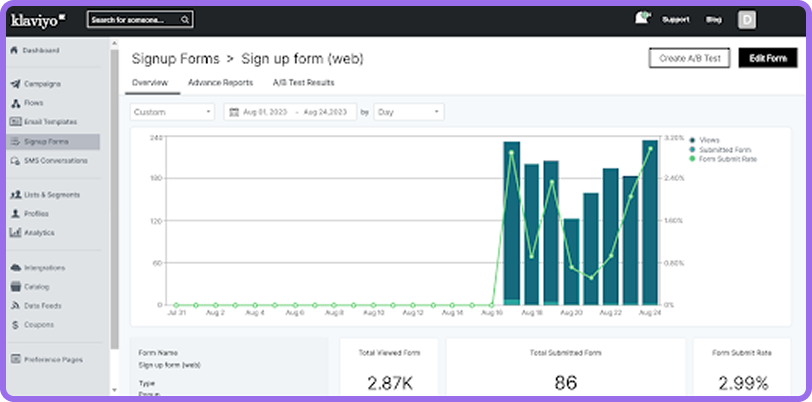The height and width of the screenshot is (402, 812).
Task: Click the Dashboard home icon
Action: (14, 50)
